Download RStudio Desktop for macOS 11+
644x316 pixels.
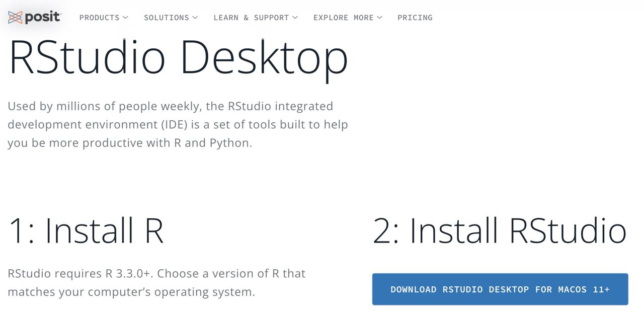click(500, 289)
